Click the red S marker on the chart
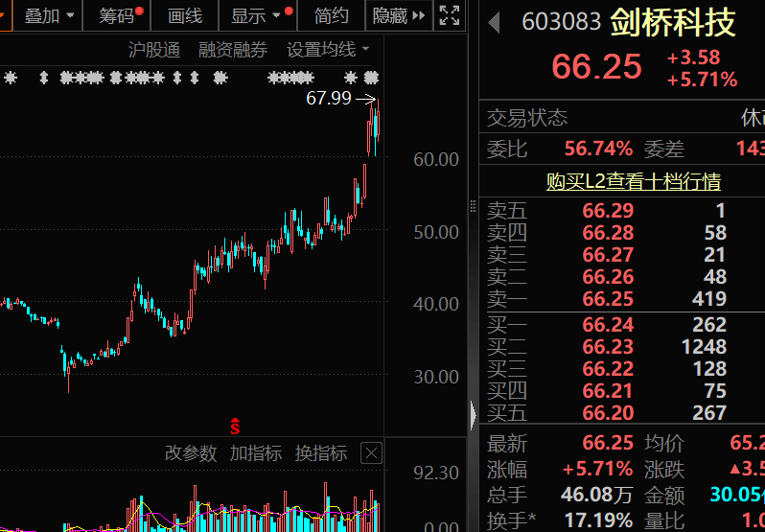The height and width of the screenshot is (532, 765). tap(234, 425)
